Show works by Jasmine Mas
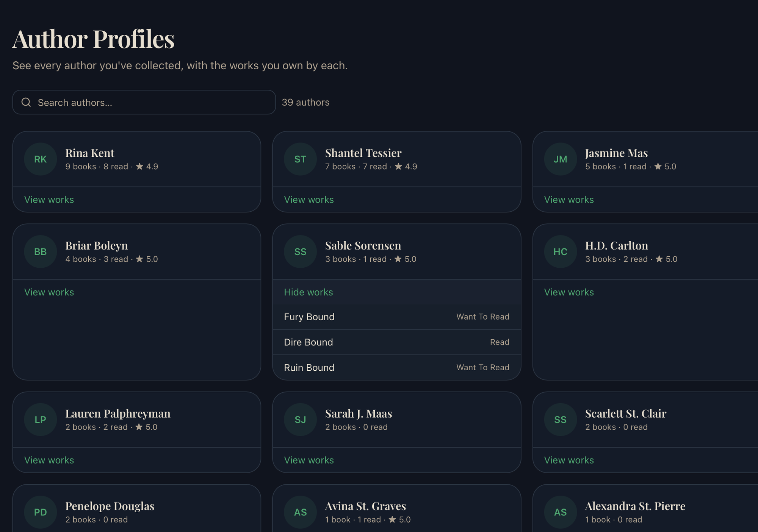Viewport: 758px width, 532px height. pyautogui.click(x=569, y=200)
